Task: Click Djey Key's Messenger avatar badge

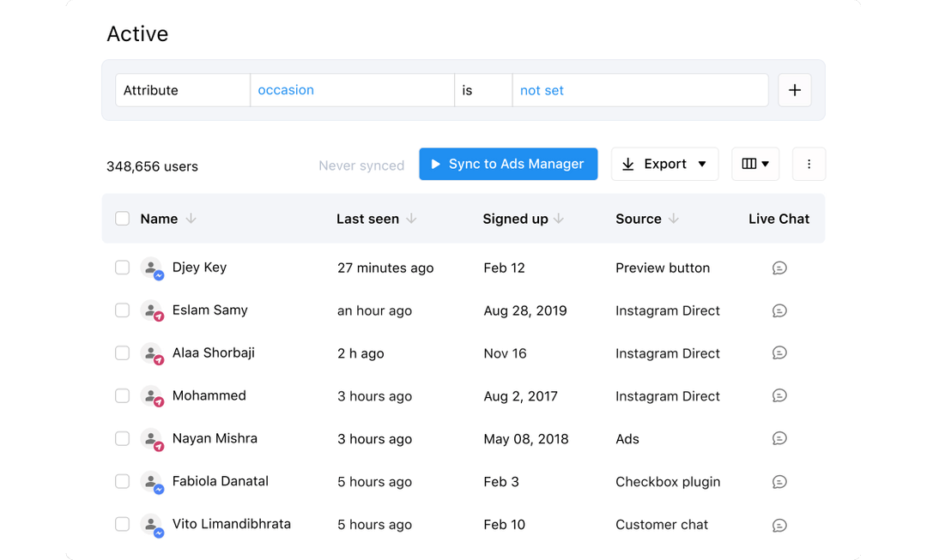Action: coord(158,274)
